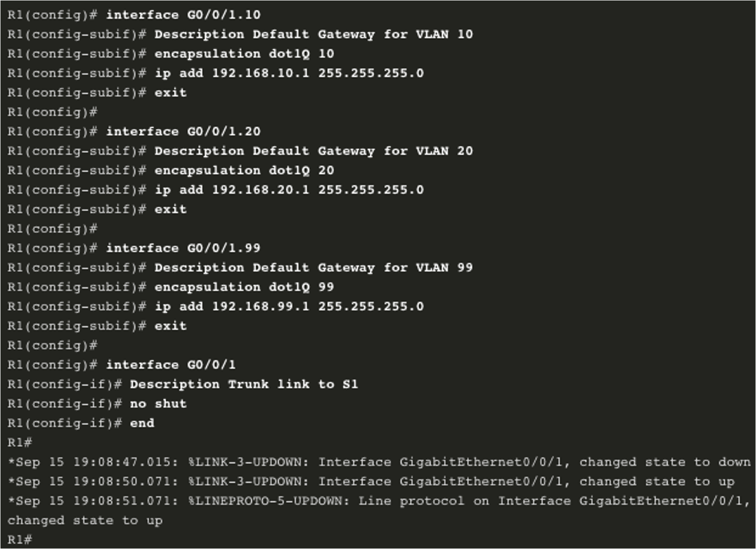The width and height of the screenshot is (756, 549).
Task: Click the IP address 192.168.20.1
Action: pyautogui.click(x=261, y=190)
